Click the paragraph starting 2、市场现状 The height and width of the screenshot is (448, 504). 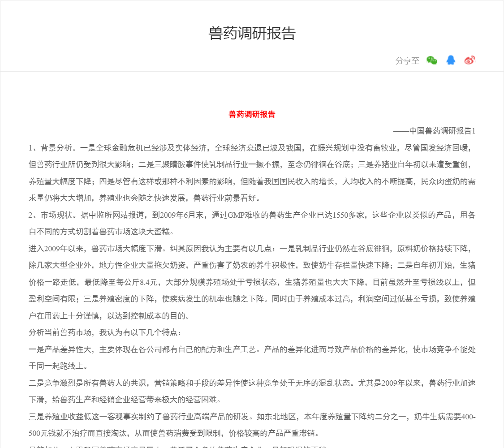[x=252, y=224]
